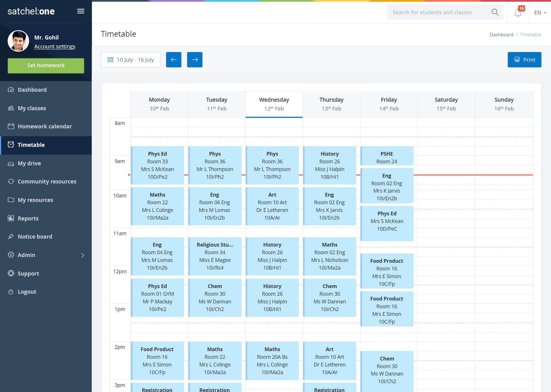The image size is (551, 392).
Task: Open Thursday History 10B/Hi1 lesson
Action: point(329,165)
